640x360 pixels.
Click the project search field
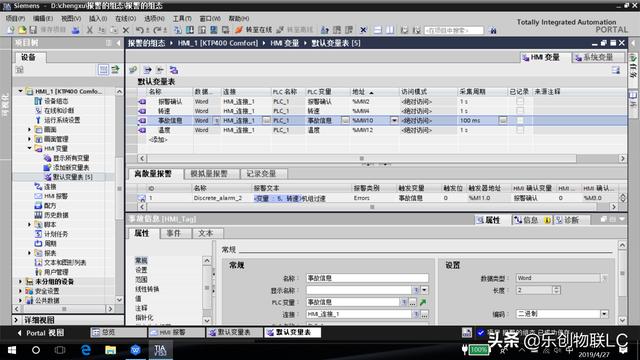click(454, 30)
